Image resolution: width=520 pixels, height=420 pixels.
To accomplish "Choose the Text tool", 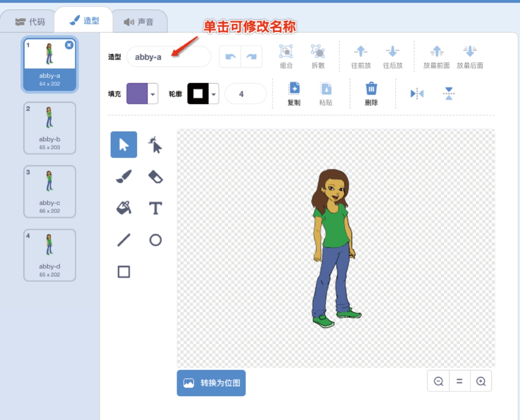I will pyautogui.click(x=155, y=208).
